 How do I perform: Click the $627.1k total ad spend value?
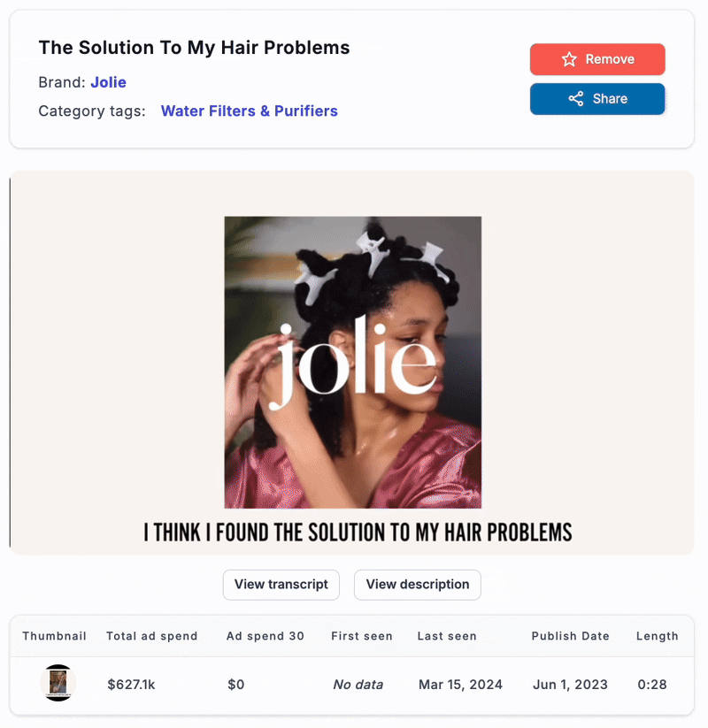pos(131,685)
